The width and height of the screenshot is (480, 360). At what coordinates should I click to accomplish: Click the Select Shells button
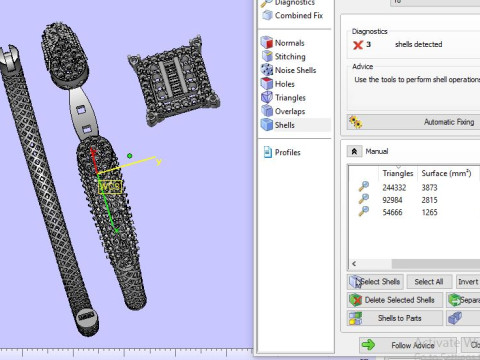point(375,282)
